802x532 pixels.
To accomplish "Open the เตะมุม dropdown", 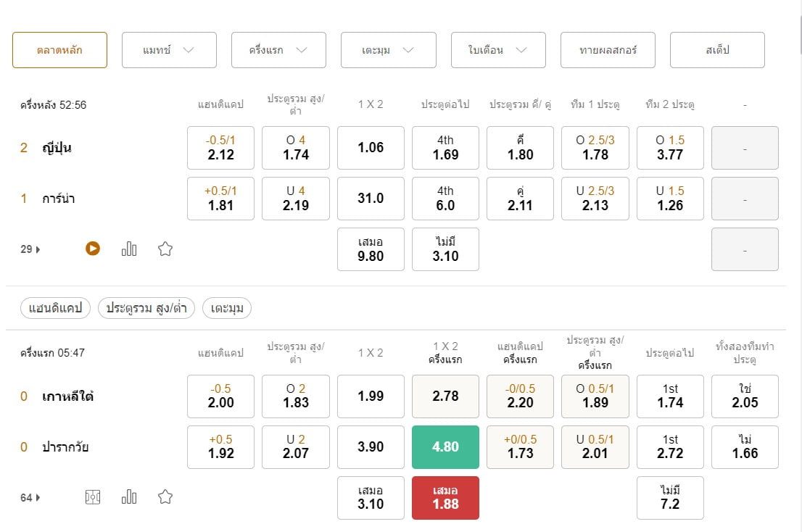I will point(389,50).
